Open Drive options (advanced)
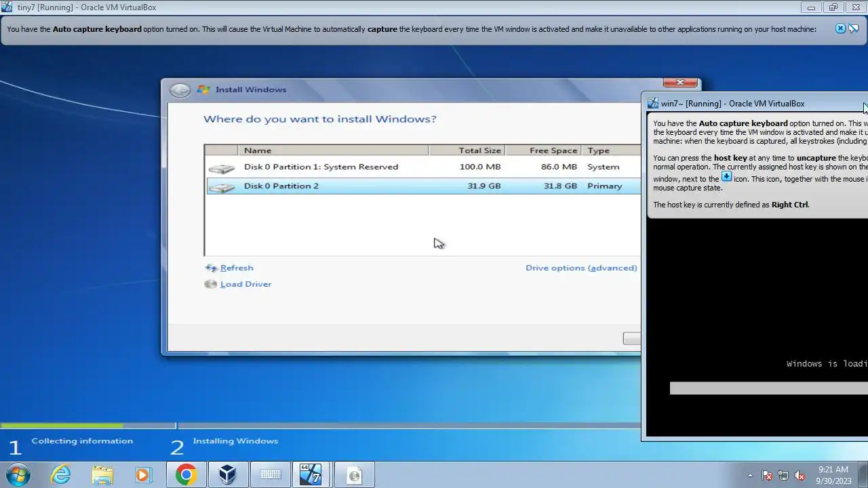This screenshot has height=488, width=868. tap(581, 268)
